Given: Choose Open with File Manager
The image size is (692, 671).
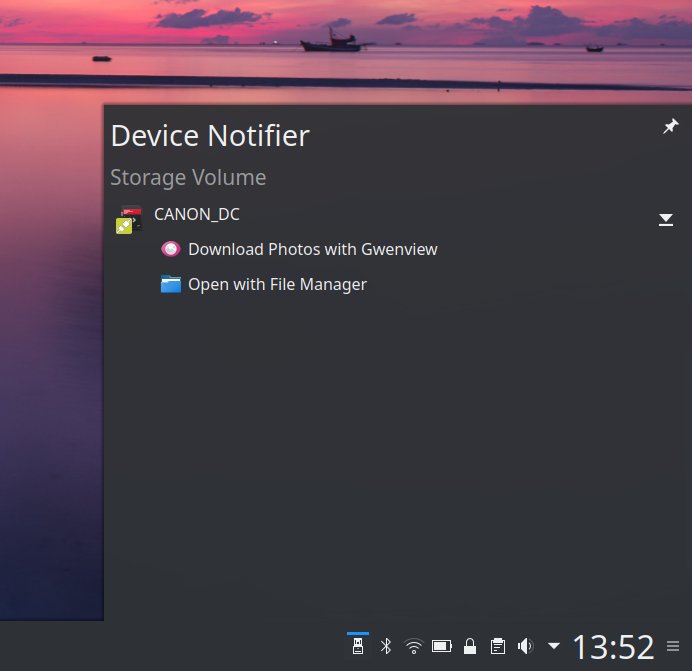Looking at the screenshot, I should coord(277,284).
